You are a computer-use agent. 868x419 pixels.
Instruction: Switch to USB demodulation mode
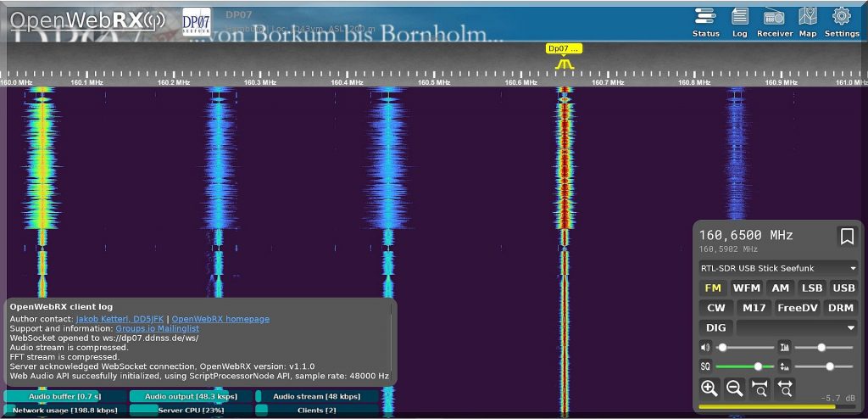[x=843, y=288]
